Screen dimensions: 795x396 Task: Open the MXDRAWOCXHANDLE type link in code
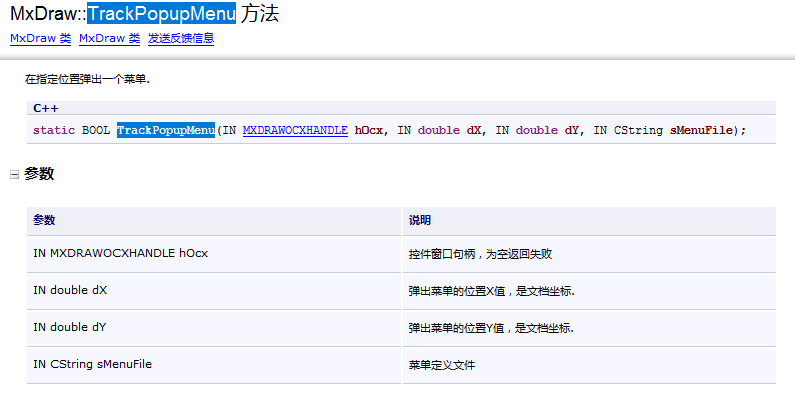tap(295, 130)
